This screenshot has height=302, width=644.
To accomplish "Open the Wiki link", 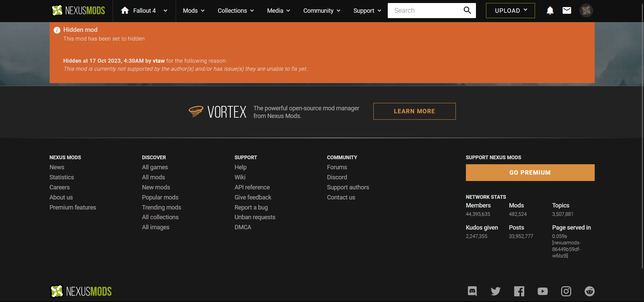I will (240, 177).
